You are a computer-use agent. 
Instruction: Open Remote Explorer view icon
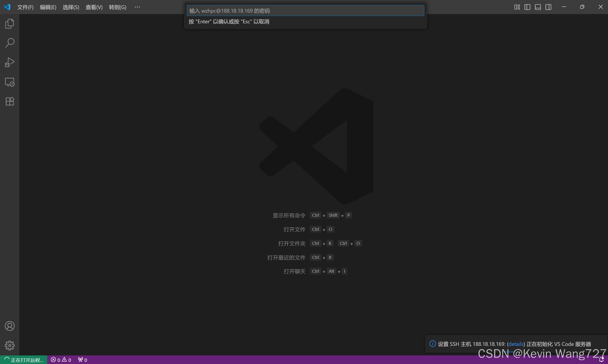pos(10,82)
